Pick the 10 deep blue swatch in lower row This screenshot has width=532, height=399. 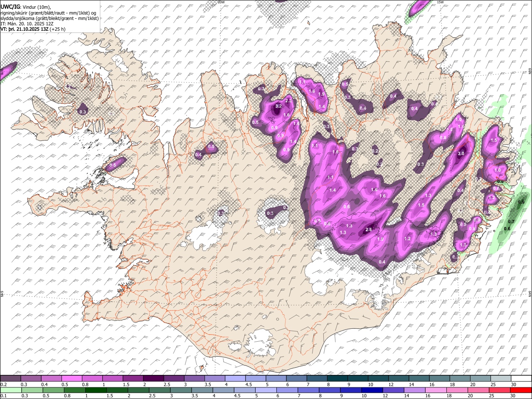pyautogui.click(x=371, y=390)
